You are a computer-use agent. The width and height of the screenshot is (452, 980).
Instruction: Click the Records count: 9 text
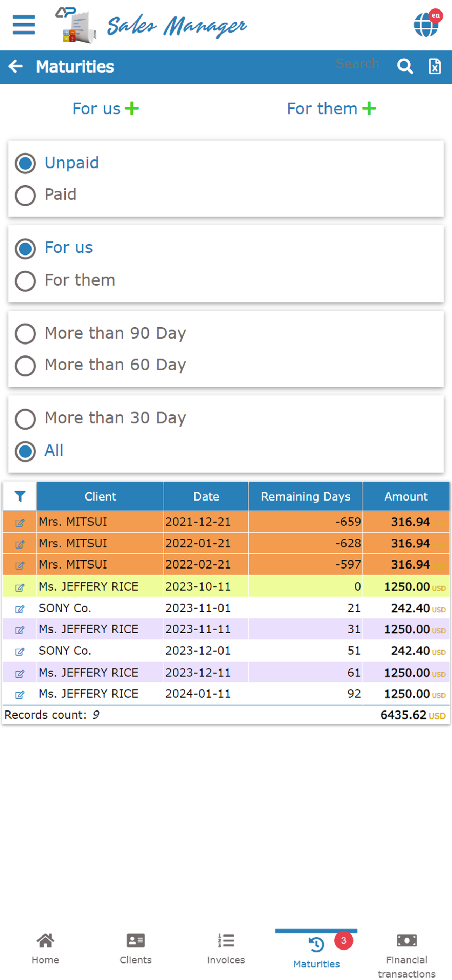(x=52, y=715)
